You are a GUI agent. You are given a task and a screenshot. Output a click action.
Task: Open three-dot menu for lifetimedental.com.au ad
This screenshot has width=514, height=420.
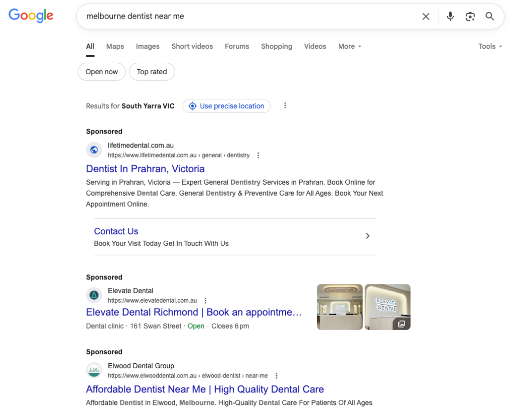(x=259, y=156)
